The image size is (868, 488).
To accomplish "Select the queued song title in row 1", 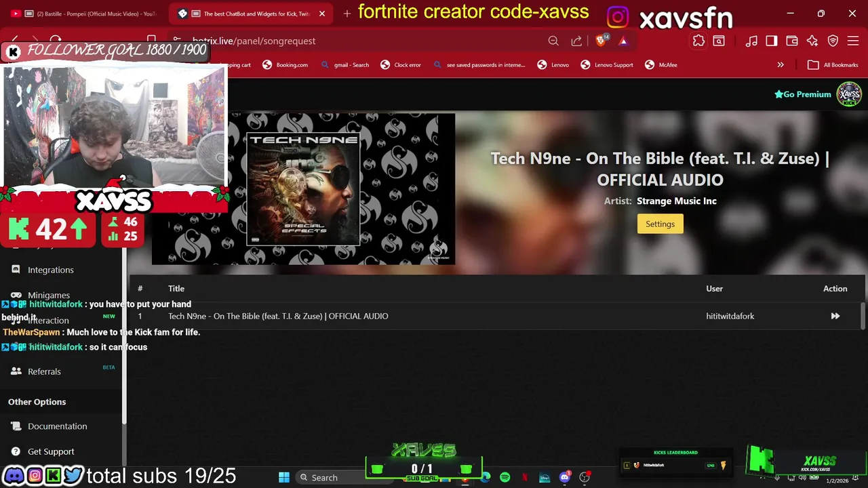I will coord(278,316).
